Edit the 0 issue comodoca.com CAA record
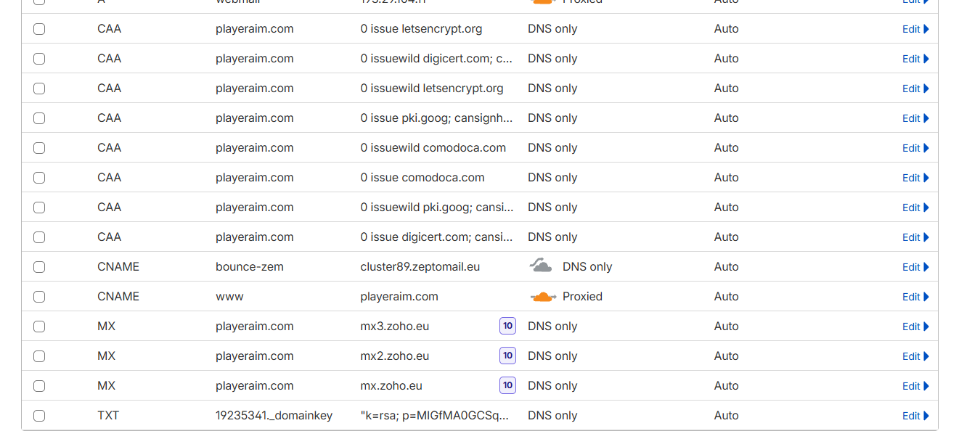 pyautogui.click(x=915, y=178)
